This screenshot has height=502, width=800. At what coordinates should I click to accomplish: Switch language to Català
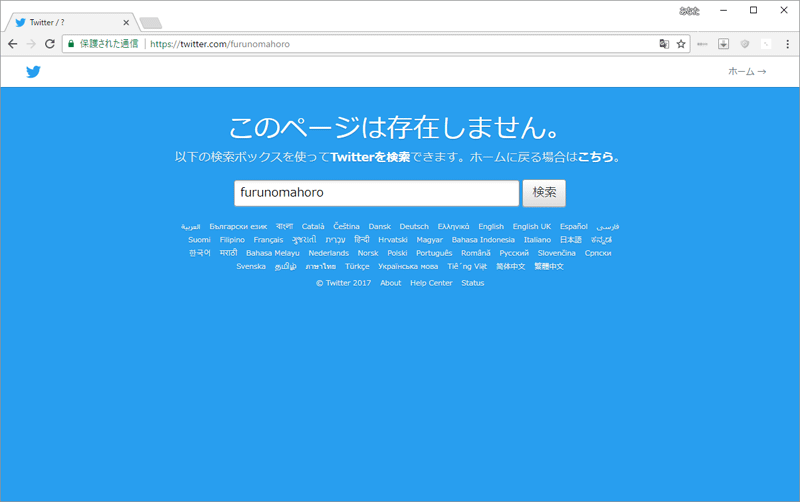tap(313, 227)
